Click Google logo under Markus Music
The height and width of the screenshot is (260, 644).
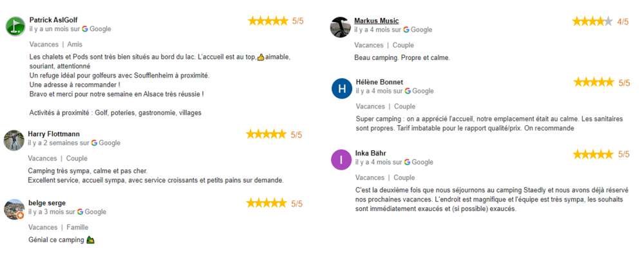point(406,30)
